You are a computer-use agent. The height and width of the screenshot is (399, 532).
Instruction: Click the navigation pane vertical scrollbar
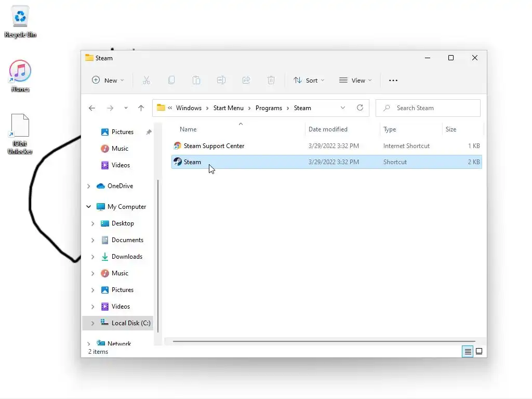click(x=158, y=256)
